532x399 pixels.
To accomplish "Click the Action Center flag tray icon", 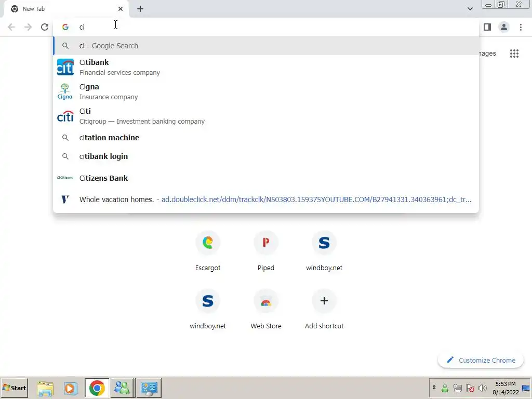I will (x=470, y=388).
